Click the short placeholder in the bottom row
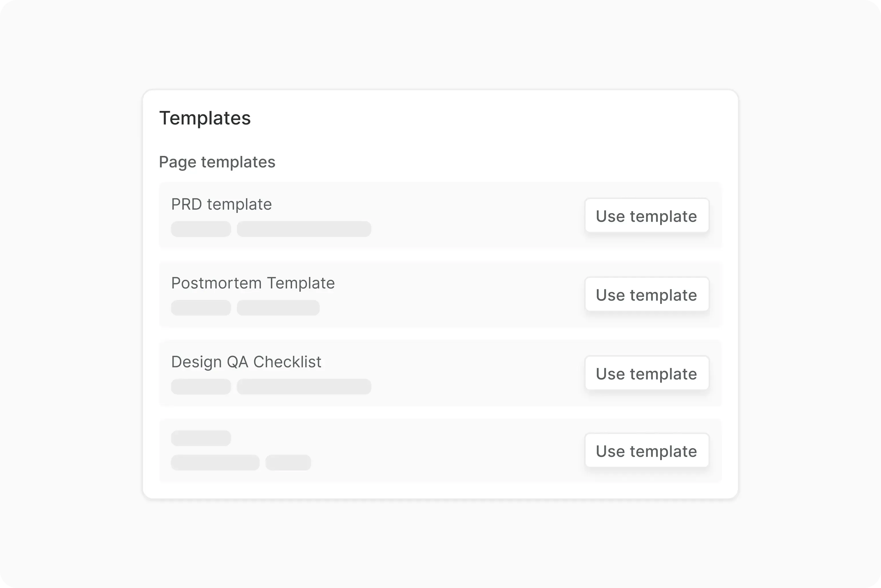 (201, 437)
